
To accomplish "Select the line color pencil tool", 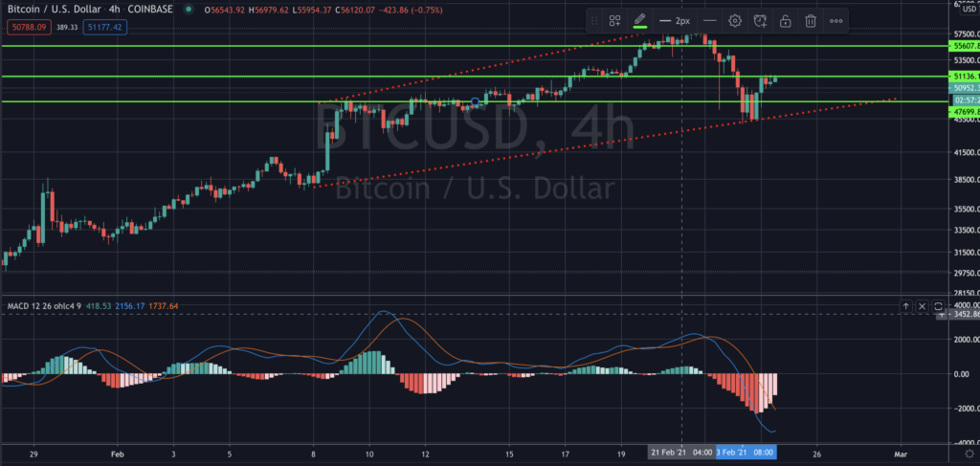I will 639,21.
